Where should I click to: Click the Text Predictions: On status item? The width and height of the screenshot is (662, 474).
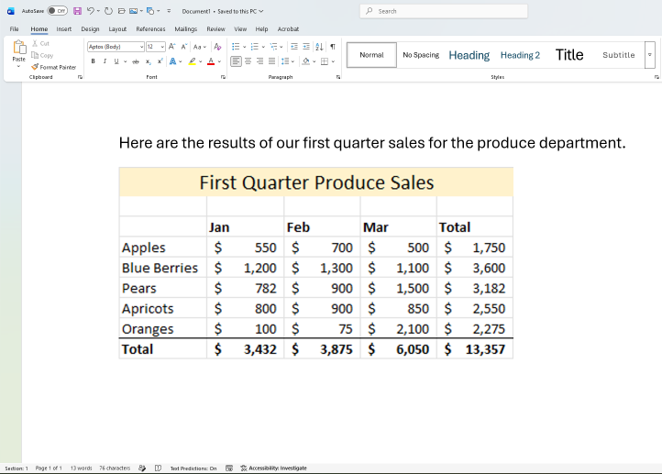pos(193,468)
